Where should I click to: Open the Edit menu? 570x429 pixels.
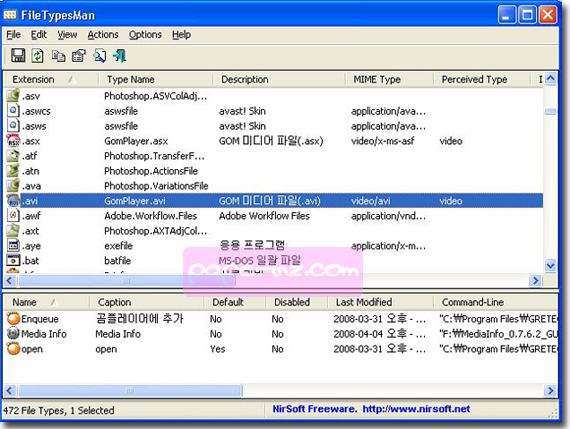pos(39,35)
